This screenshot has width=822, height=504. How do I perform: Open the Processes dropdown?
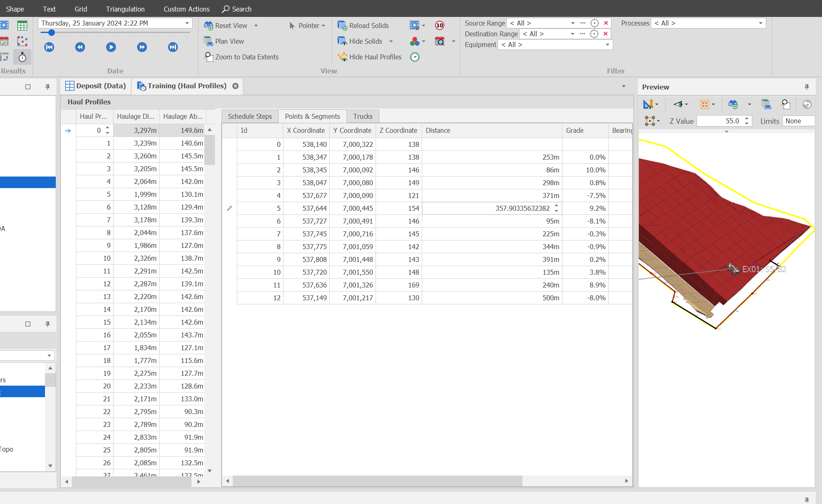[760, 23]
